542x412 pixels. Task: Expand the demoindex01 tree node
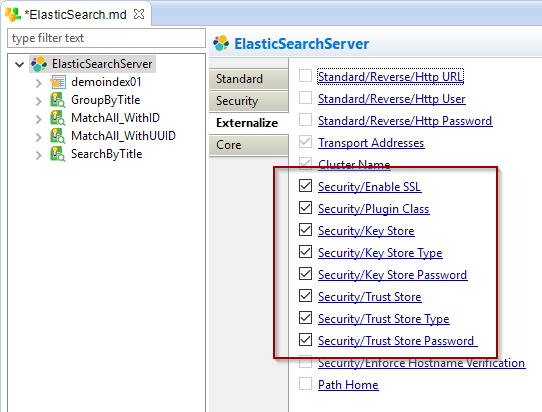[x=38, y=83]
